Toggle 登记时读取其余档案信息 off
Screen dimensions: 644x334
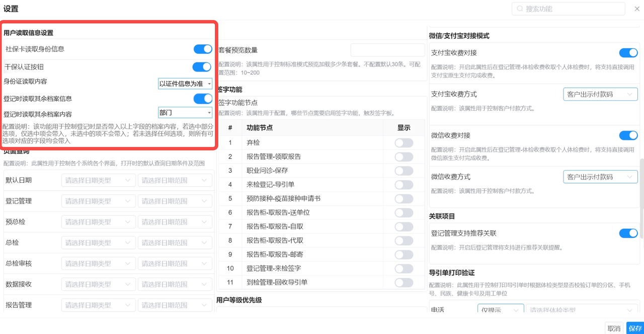tap(203, 99)
